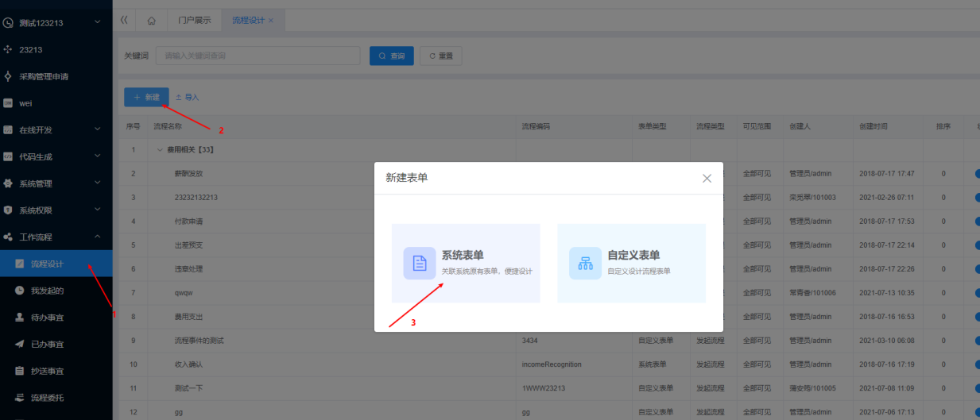Click the 在线开发 sidebar icon
This screenshot has height=420, width=980.
pyautogui.click(x=8, y=129)
